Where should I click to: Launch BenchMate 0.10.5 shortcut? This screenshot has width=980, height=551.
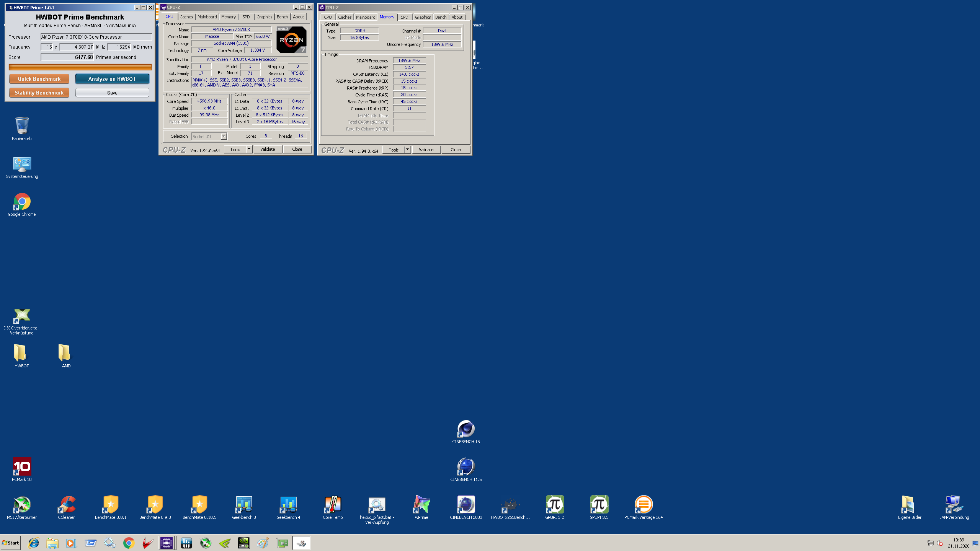199,507
